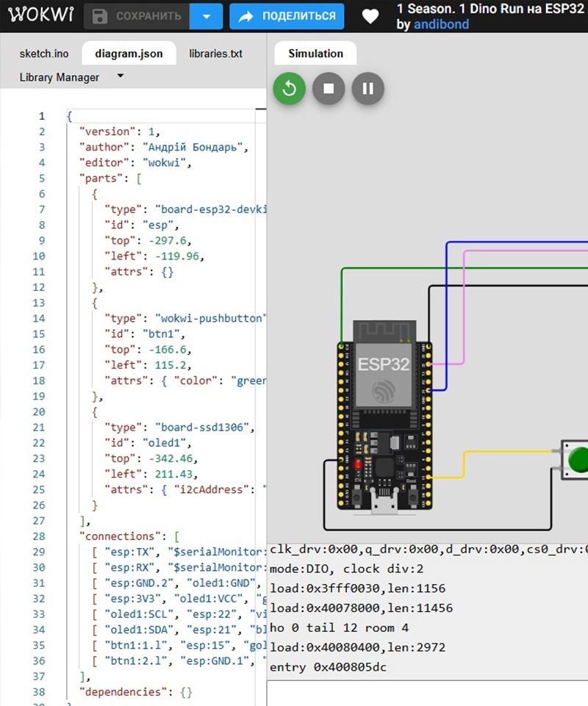Click the "mode:DIO, clock div:2" output

click(x=346, y=569)
